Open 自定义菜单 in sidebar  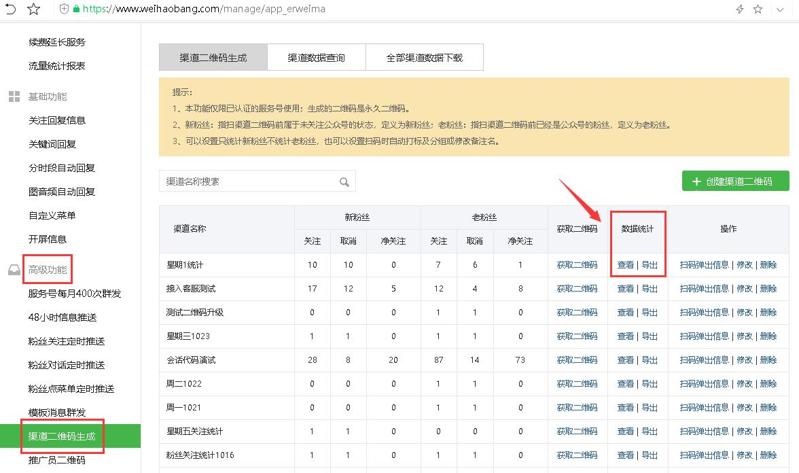point(52,215)
